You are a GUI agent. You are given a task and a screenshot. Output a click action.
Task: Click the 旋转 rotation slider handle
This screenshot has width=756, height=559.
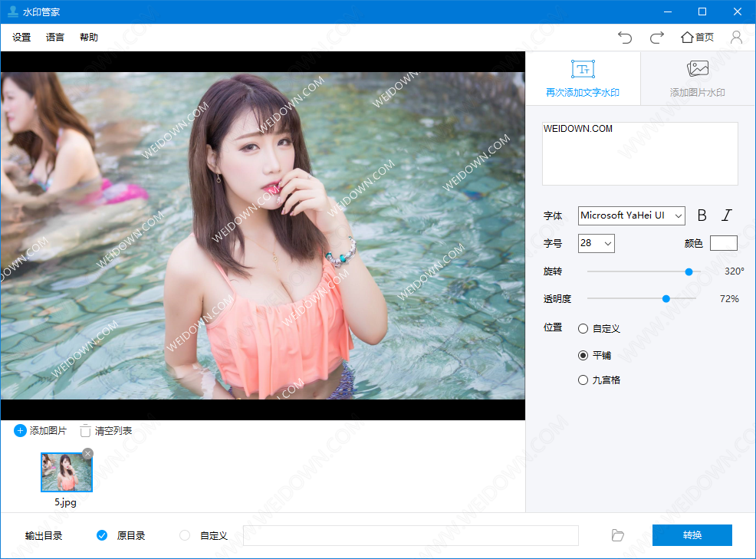click(x=689, y=272)
